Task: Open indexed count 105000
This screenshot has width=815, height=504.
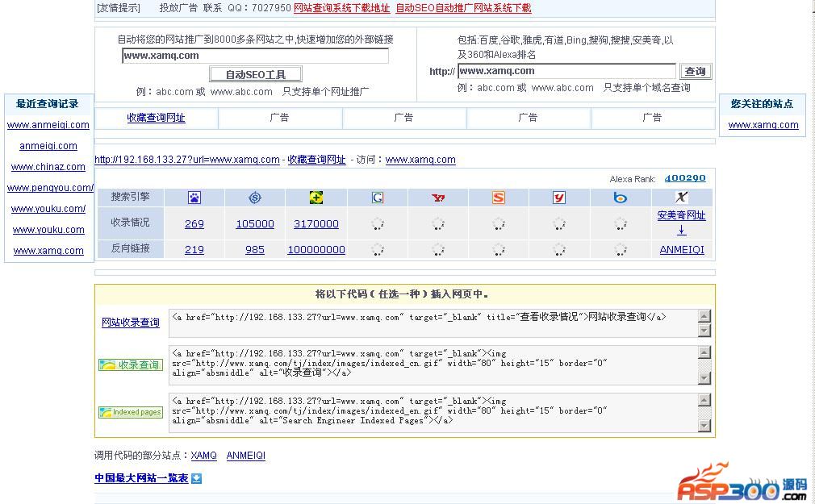Action: click(x=255, y=224)
